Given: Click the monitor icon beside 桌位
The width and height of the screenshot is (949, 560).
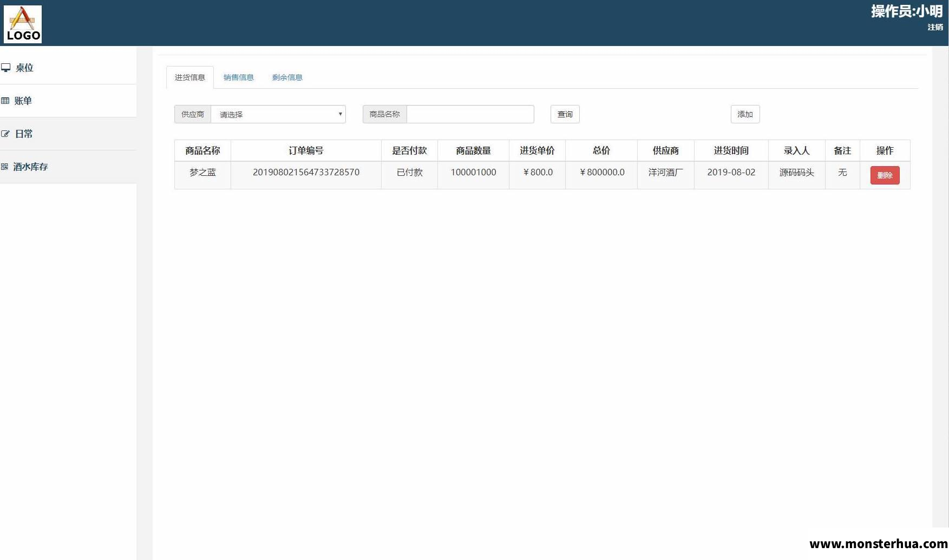Looking at the screenshot, I should [x=6, y=68].
